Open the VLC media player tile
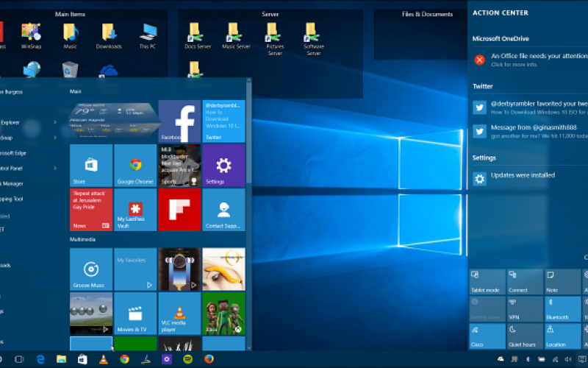This screenshot has width=588, height=368. (x=179, y=314)
